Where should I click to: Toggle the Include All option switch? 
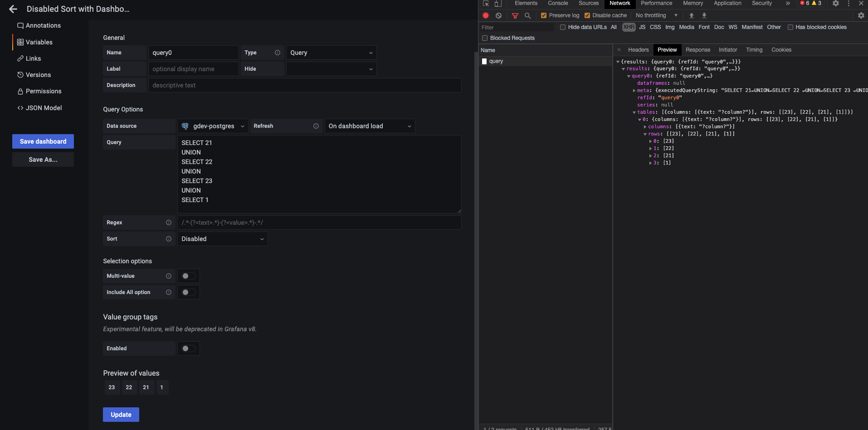pos(188,292)
